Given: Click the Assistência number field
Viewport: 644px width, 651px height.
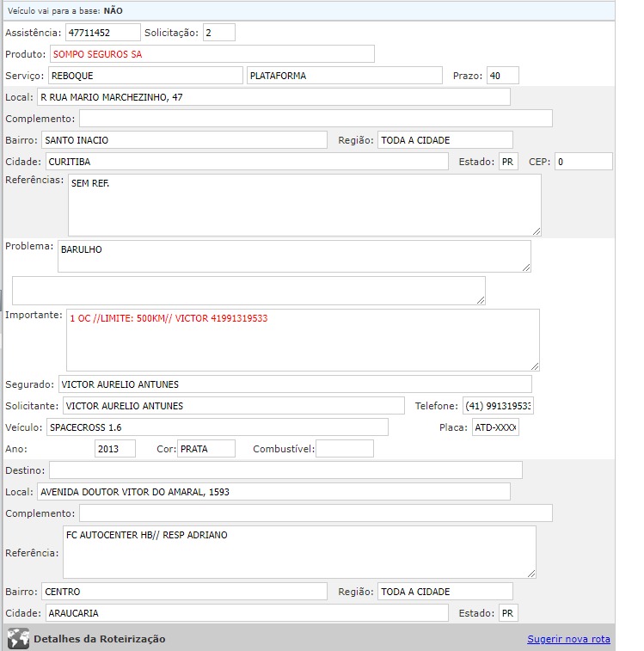Looking at the screenshot, I should 102,32.
